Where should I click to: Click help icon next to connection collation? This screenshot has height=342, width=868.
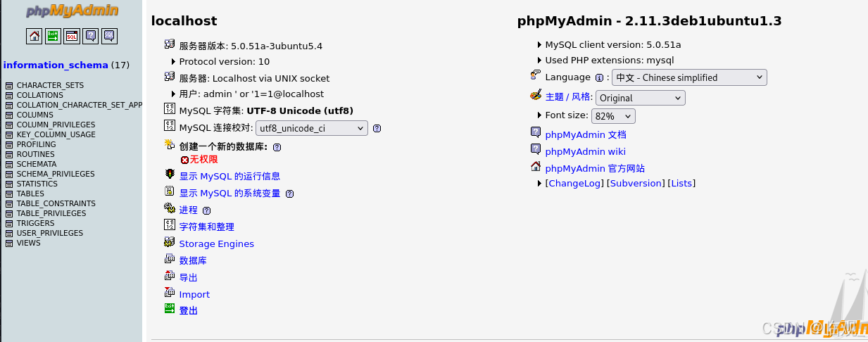pos(377,128)
